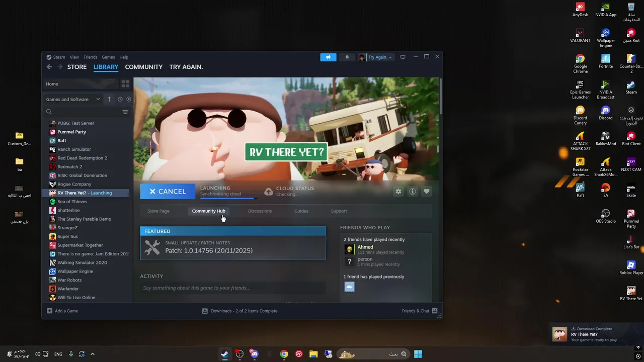Open OBS Studio desktop shortcut

tap(606, 216)
